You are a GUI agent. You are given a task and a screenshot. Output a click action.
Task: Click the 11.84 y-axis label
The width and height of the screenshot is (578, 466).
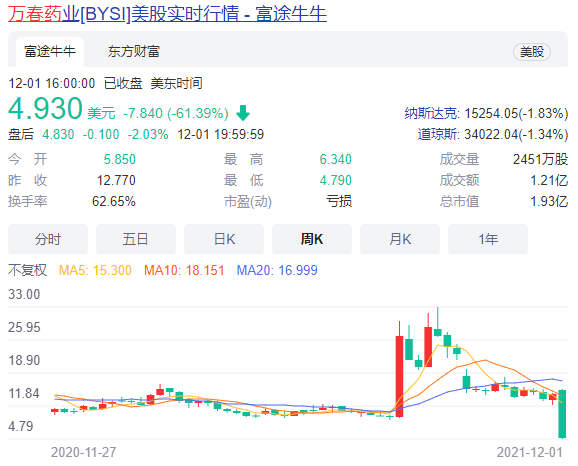pos(24,393)
